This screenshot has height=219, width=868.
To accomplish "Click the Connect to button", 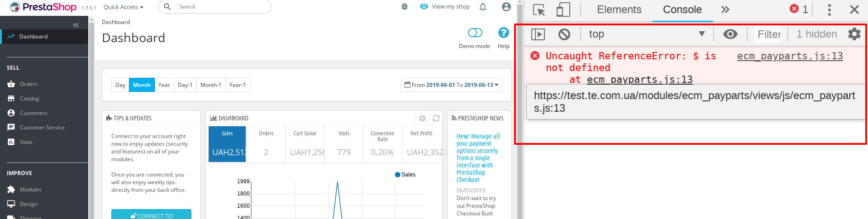I will (151, 214).
